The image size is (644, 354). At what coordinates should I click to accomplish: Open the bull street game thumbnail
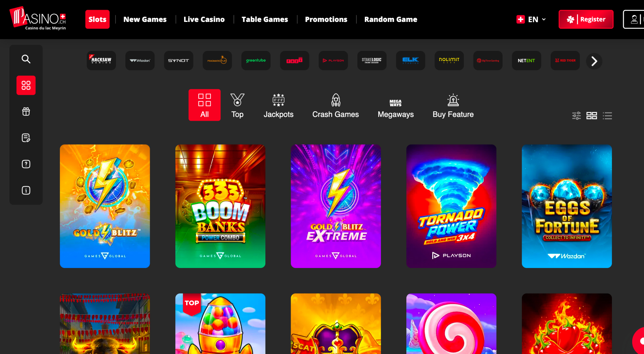(x=105, y=324)
